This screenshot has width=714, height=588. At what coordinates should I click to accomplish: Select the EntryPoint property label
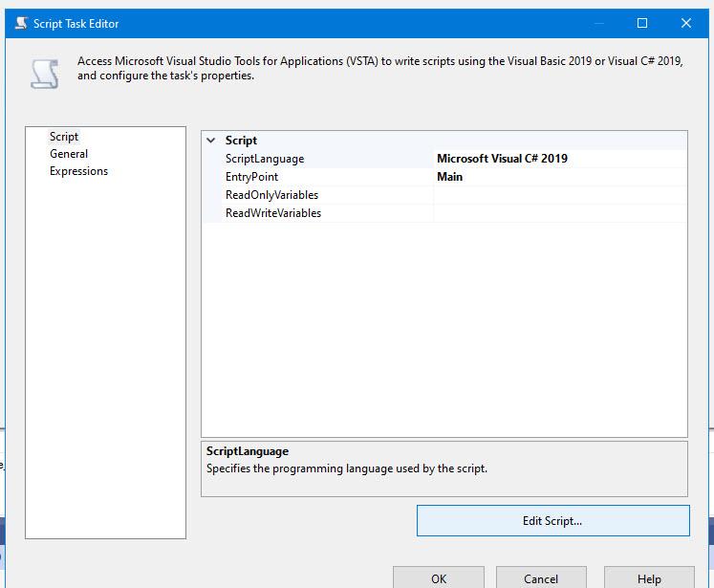(x=251, y=177)
